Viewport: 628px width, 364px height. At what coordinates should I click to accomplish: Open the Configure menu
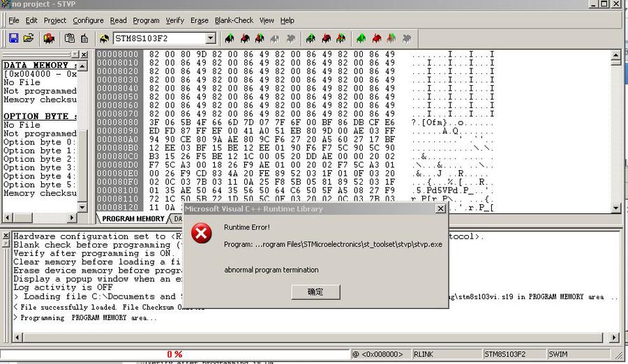coord(88,20)
